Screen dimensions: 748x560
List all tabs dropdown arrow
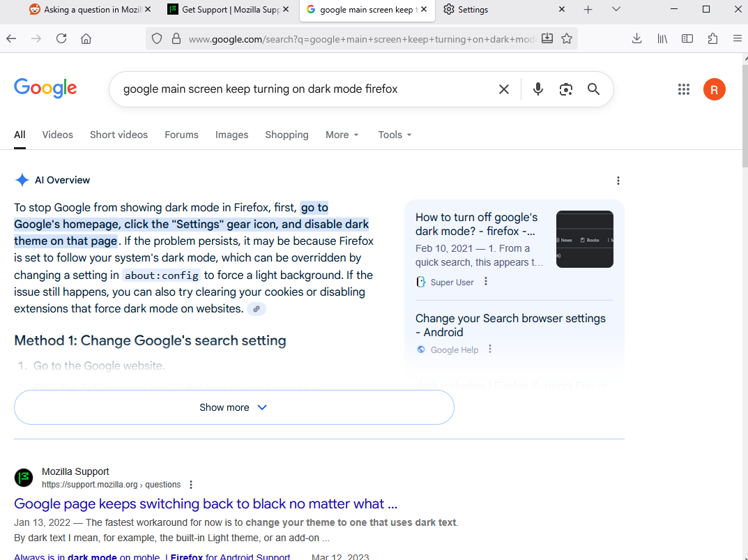616,9
